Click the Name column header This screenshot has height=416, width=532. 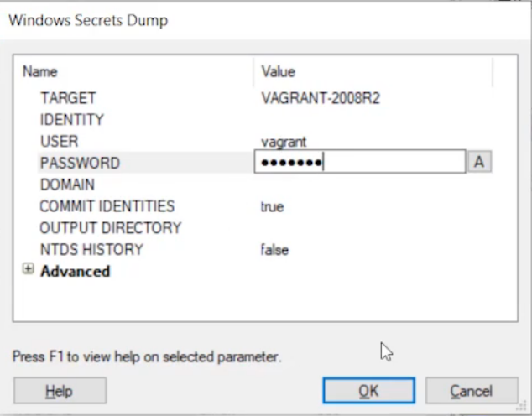(40, 72)
